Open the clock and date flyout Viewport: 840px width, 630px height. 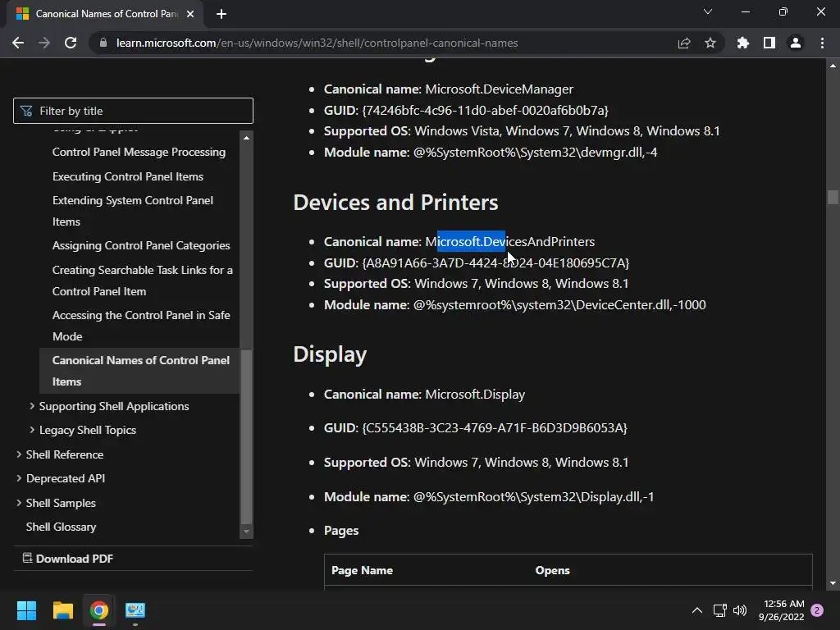click(x=782, y=610)
